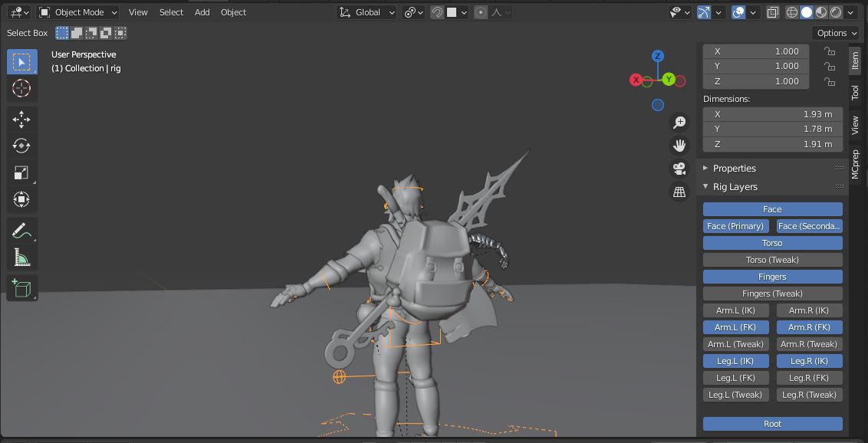Open the Object Mode dropdown
This screenshot has width=868, height=443.
coord(78,12)
